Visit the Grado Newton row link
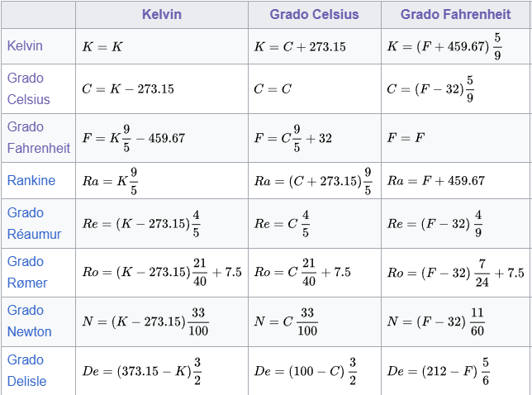Image resolution: width=532 pixels, height=395 pixels. click(x=29, y=321)
